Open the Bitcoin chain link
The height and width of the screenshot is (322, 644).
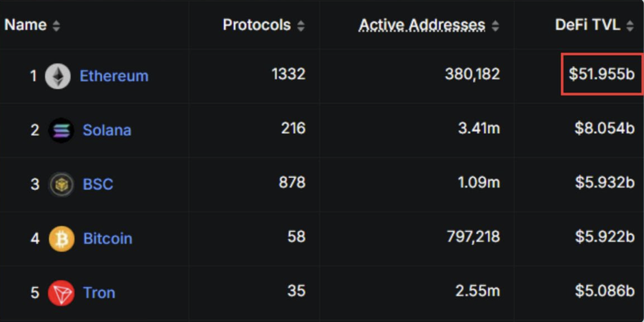(x=108, y=238)
